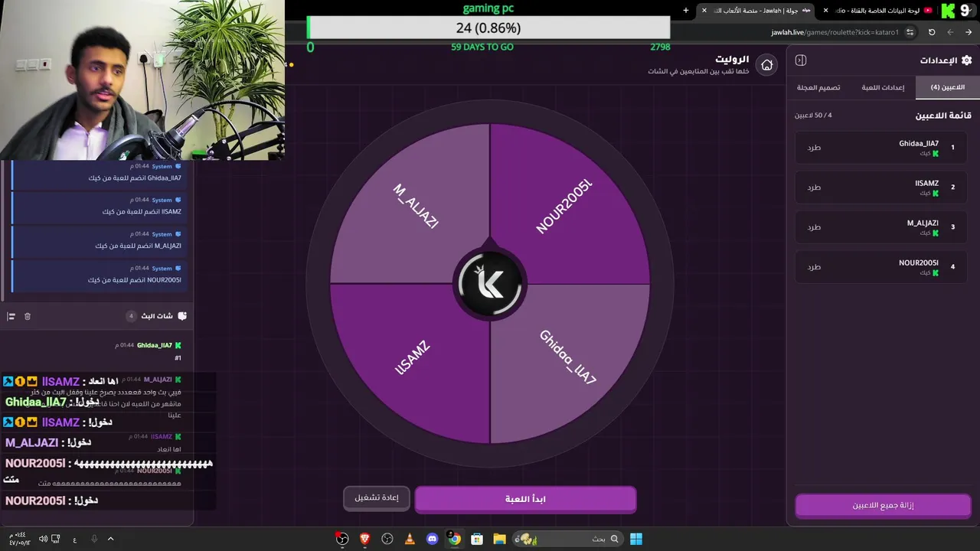
Task: Open Discord from taskbar
Action: tap(433, 539)
